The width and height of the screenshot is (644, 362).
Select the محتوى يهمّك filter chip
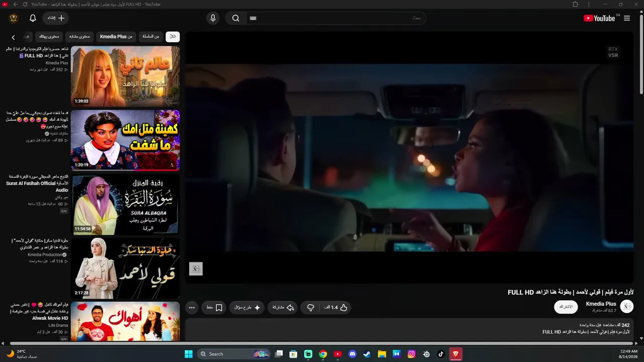49,36
